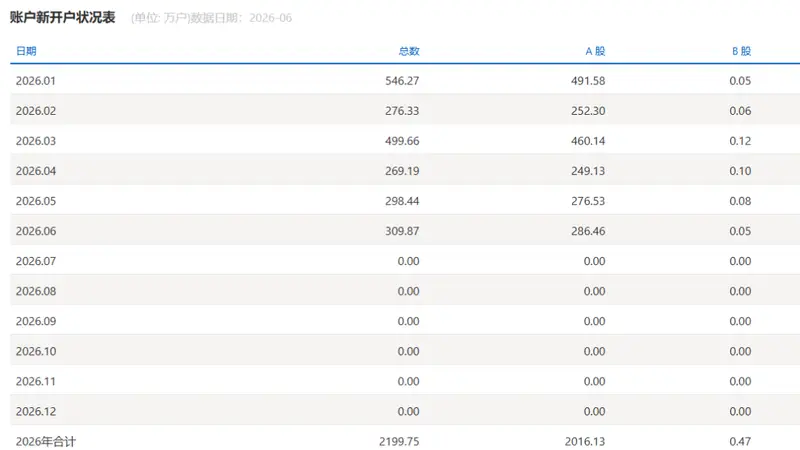Select the 2026.10 date cell
Image resolution: width=800 pixels, height=450 pixels.
(36, 352)
